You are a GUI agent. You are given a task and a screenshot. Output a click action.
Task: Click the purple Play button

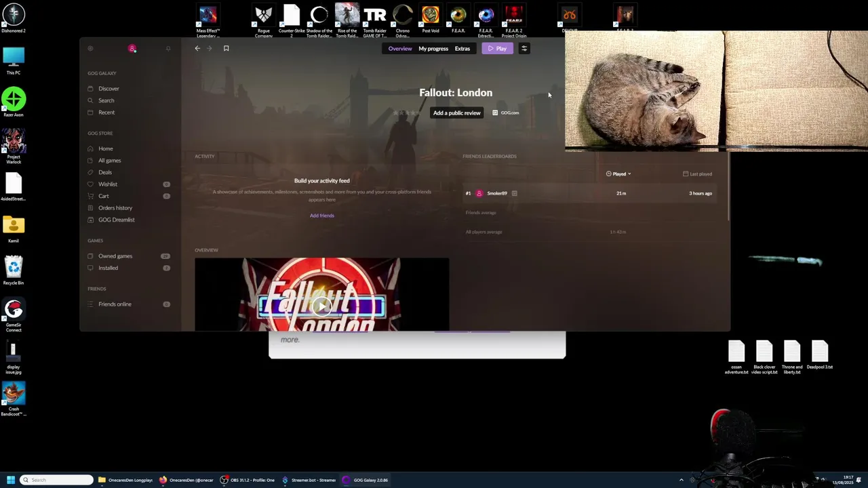pos(497,48)
